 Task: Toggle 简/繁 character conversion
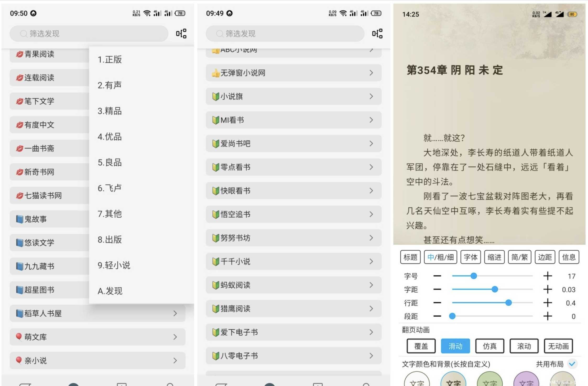coord(520,257)
